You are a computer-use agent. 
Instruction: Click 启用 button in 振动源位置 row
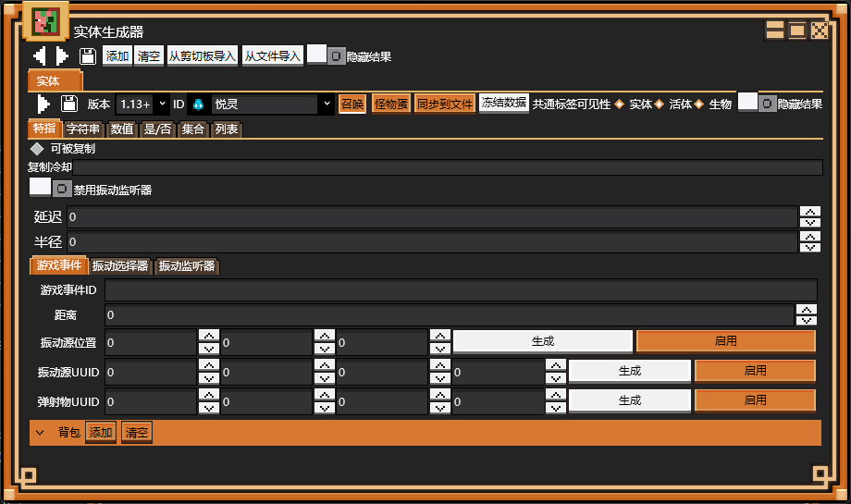725,341
